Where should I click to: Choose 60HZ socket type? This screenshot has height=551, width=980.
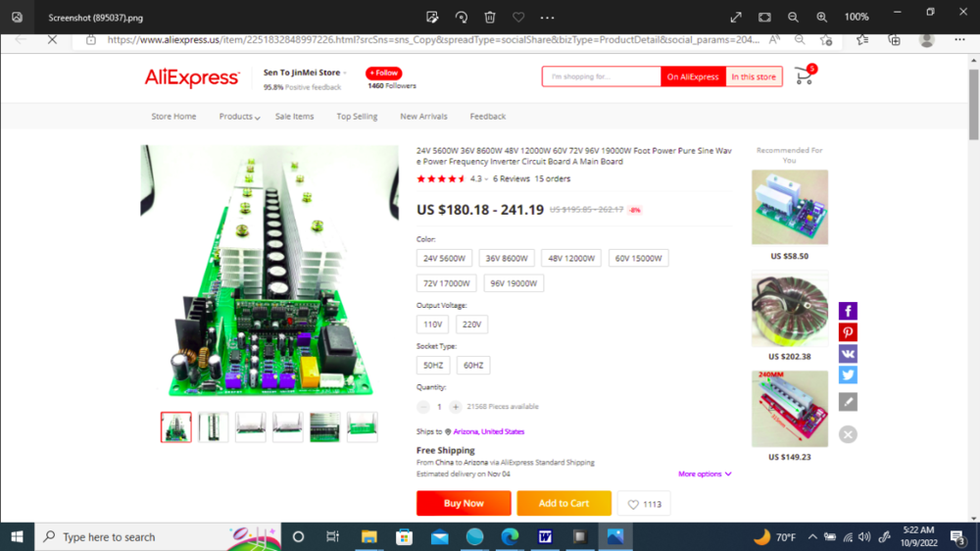coord(473,365)
